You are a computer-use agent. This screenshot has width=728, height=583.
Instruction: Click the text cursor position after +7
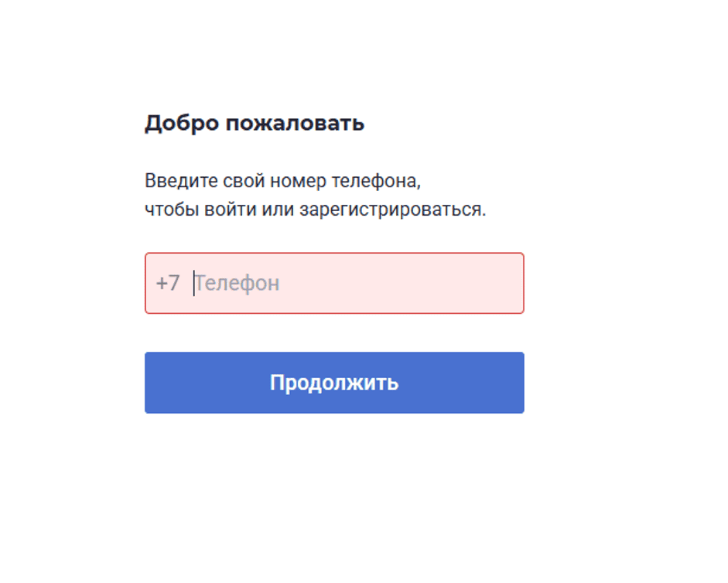(x=192, y=283)
